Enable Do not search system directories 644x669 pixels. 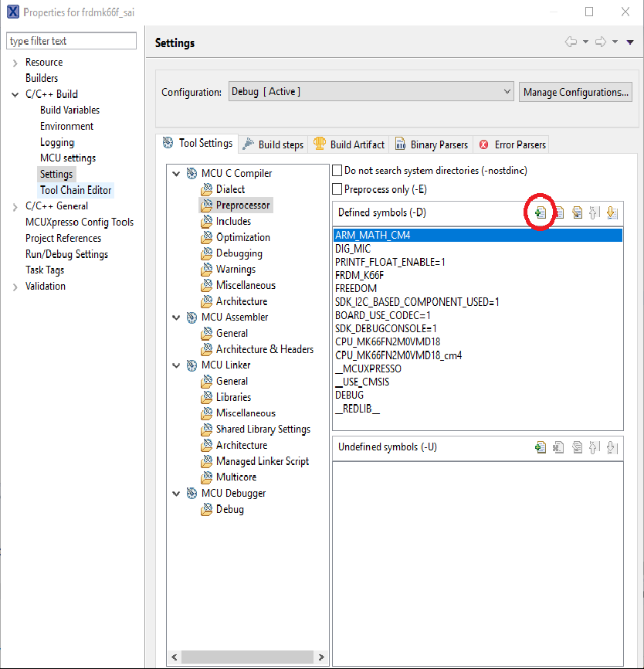[337, 170]
